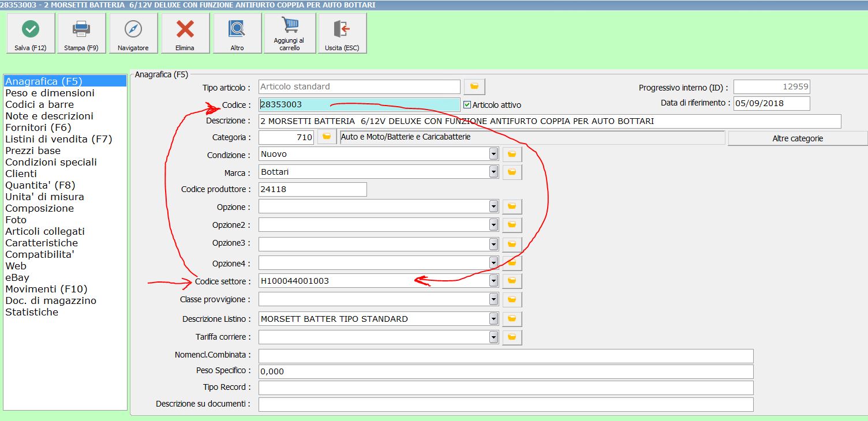Open folder lookup for Marca field
The width and height of the screenshot is (868, 421).
click(x=512, y=172)
